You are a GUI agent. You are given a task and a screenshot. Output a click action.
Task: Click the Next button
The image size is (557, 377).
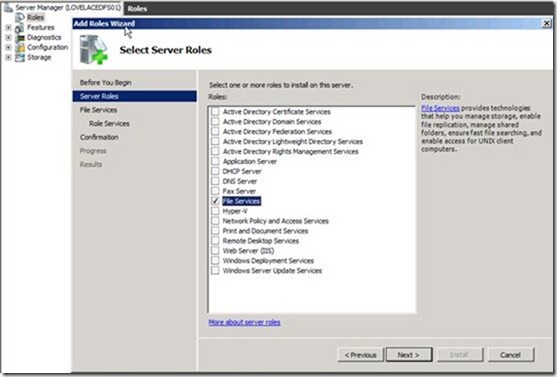tap(409, 355)
